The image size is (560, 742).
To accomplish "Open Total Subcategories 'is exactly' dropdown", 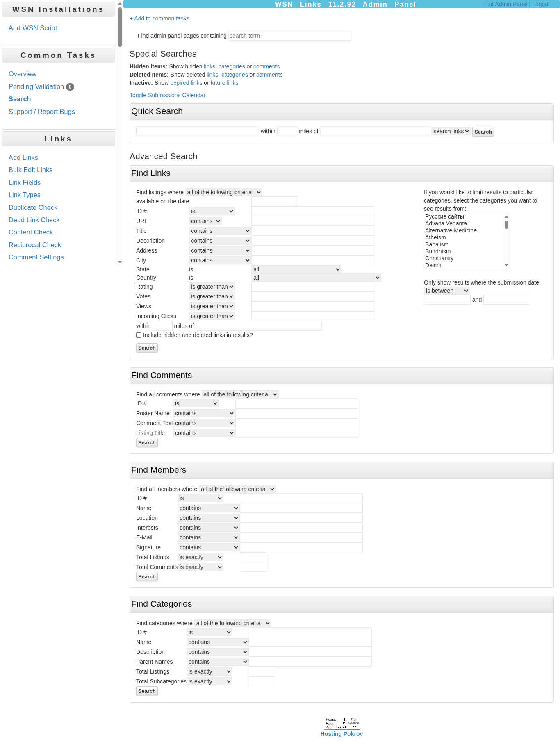I will click(x=209, y=681).
